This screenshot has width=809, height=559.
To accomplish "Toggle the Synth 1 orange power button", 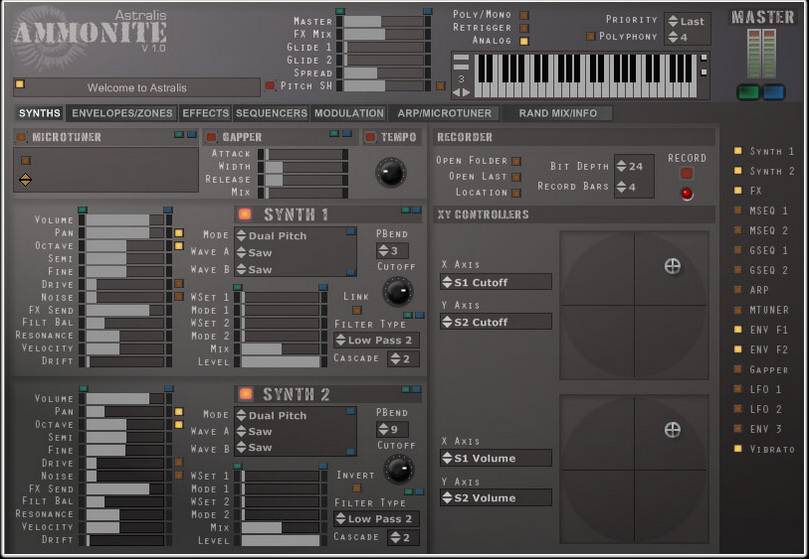I will click(246, 215).
